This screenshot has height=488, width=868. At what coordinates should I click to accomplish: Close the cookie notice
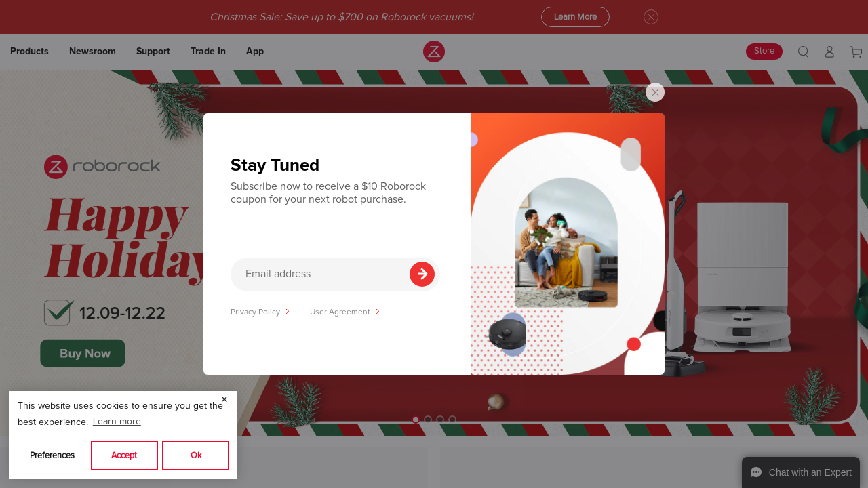224,399
